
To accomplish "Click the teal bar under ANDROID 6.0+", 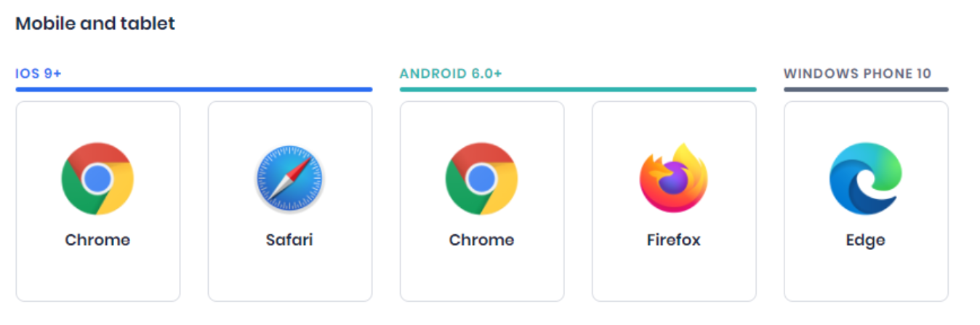I will 578,89.
